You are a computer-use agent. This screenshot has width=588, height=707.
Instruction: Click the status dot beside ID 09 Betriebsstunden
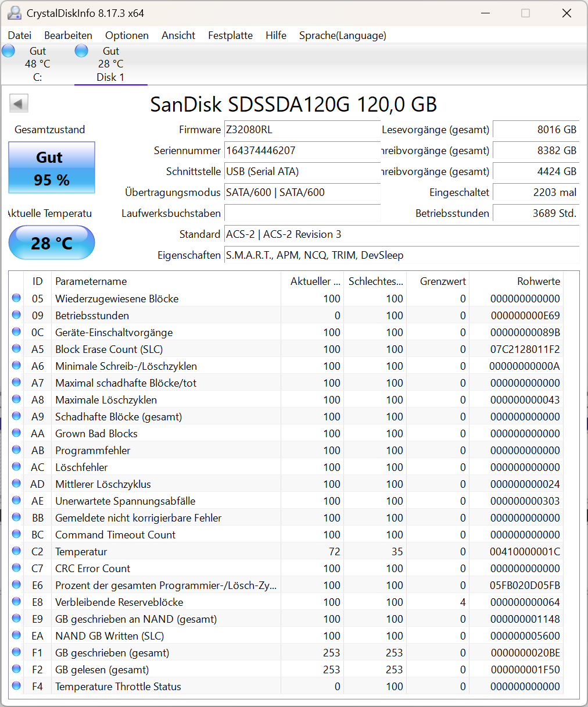(x=16, y=315)
